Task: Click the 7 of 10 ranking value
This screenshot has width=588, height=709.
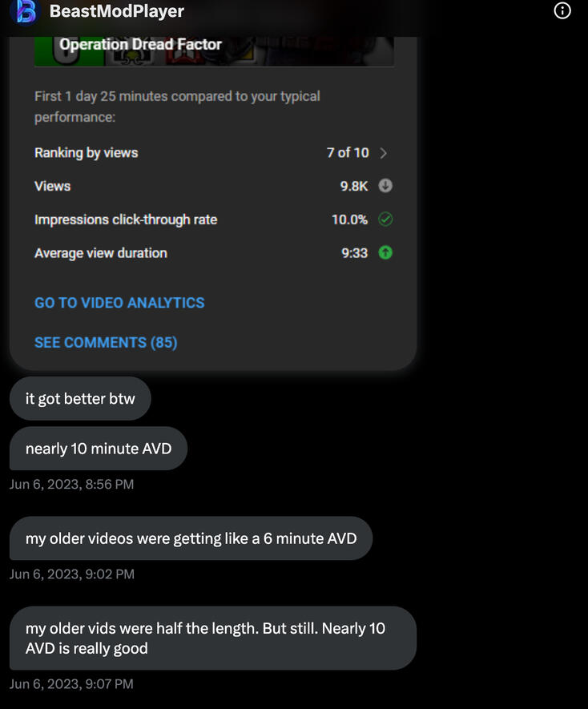Action: click(348, 153)
